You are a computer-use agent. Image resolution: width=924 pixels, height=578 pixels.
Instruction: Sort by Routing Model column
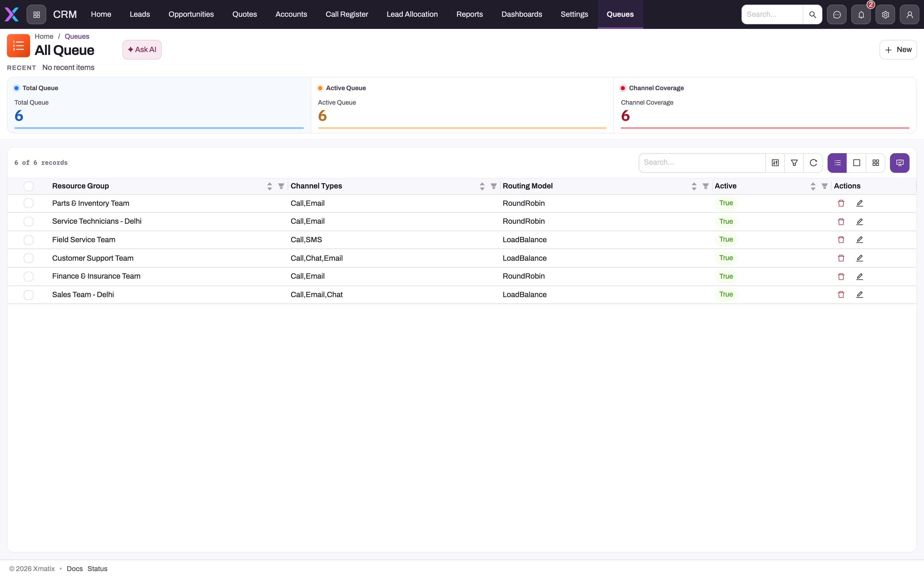coord(694,186)
